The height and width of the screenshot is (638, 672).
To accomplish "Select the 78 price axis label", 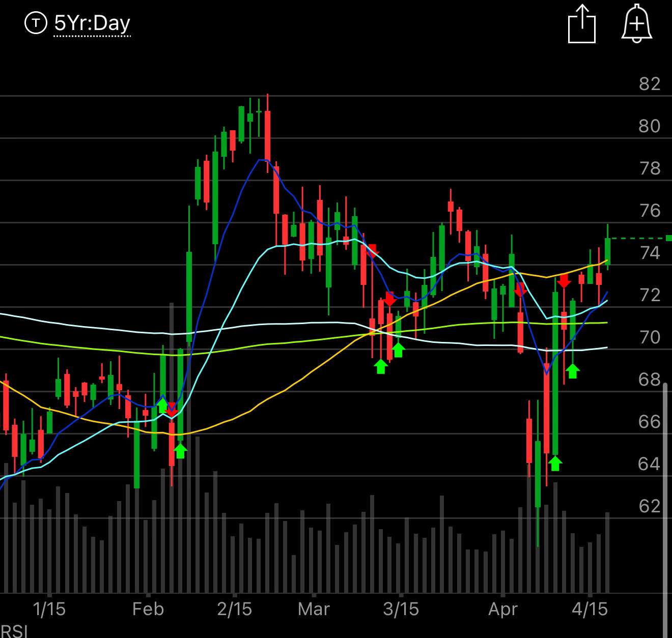I will pyautogui.click(x=649, y=168).
